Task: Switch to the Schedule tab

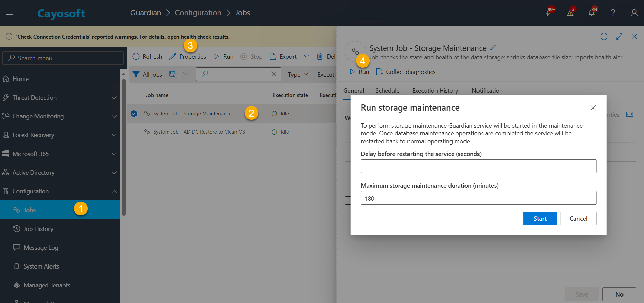Action: (387, 91)
